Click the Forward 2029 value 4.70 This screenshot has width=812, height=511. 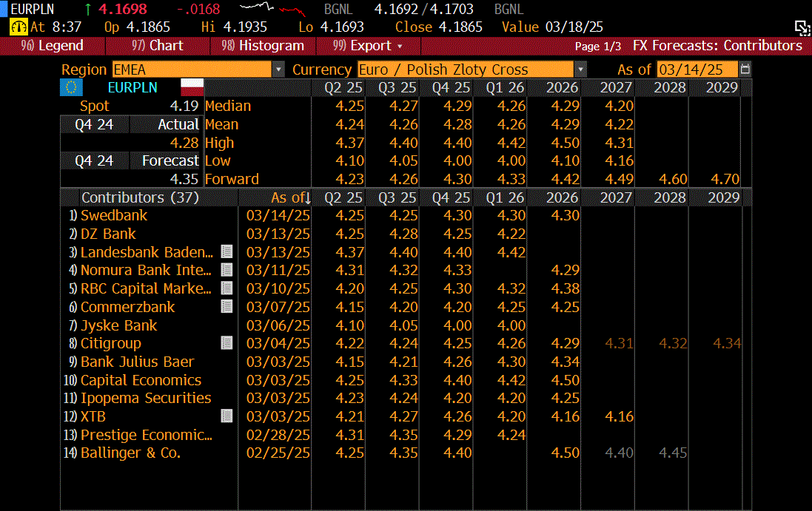pos(725,179)
